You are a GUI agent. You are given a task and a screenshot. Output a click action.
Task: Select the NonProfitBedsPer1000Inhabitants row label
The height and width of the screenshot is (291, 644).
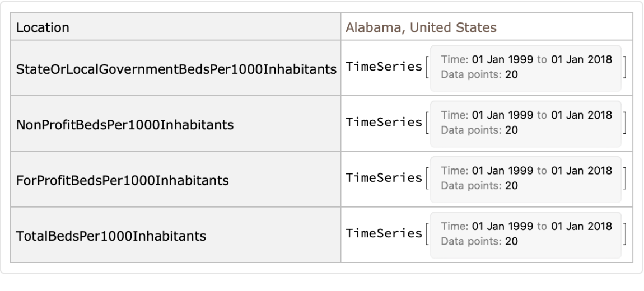125,124
